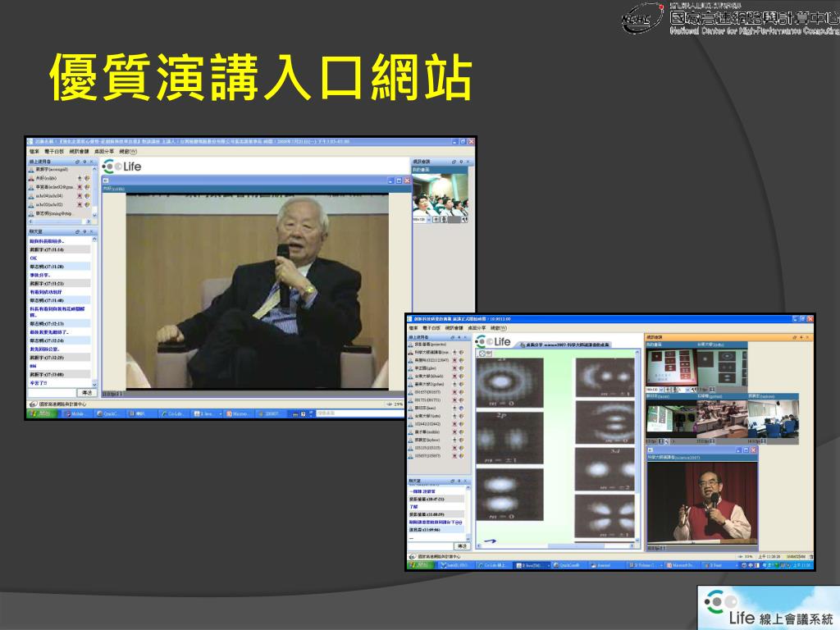Image resolution: width=840 pixels, height=630 pixels.
Task: Click shared desktop vertical scrollbar
Action: (x=637, y=448)
